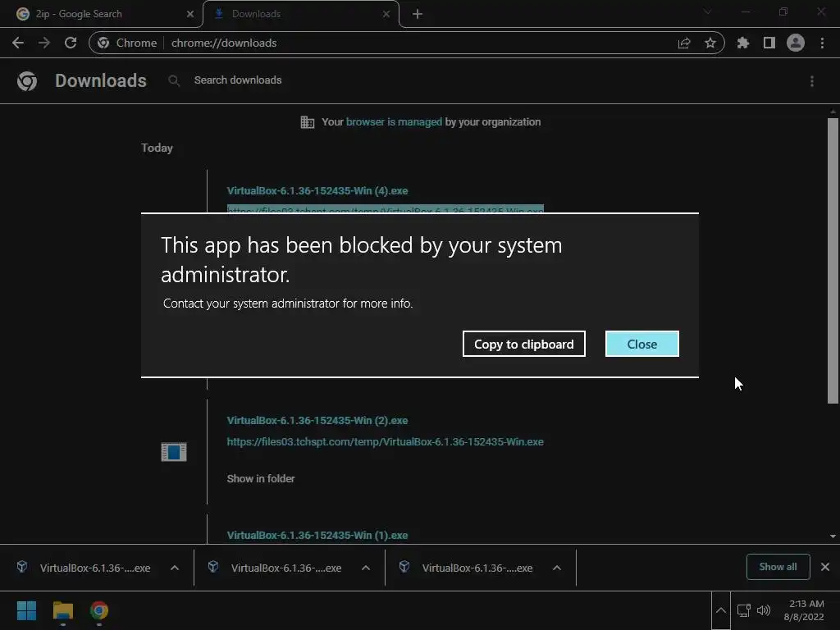Open VirtualBox-6.1.36-152435-Win (2).exe link

click(317, 421)
